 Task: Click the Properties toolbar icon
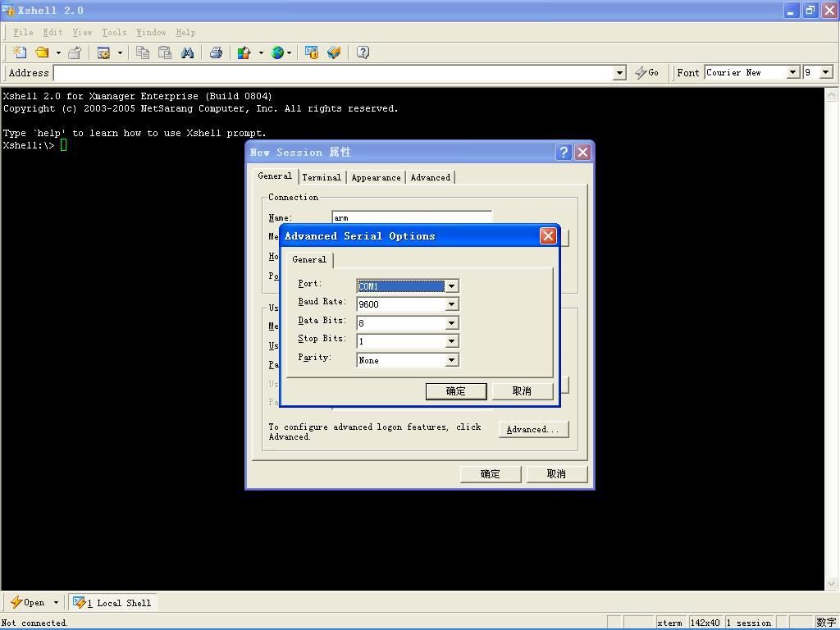[103, 52]
